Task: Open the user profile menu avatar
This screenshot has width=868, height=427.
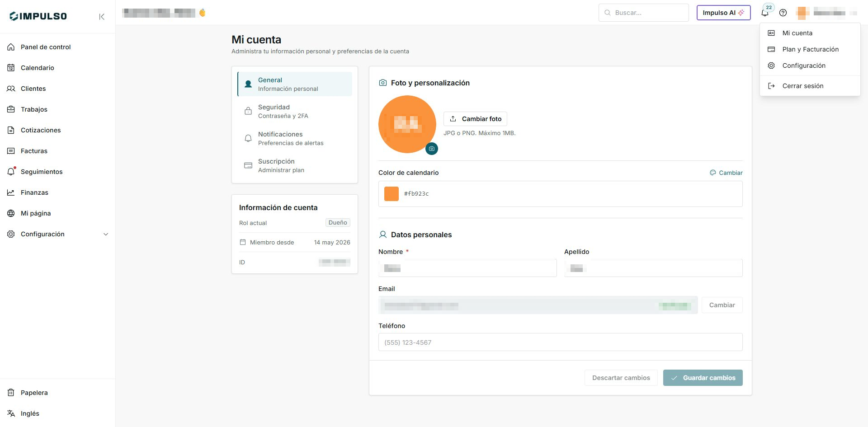Action: pos(803,13)
